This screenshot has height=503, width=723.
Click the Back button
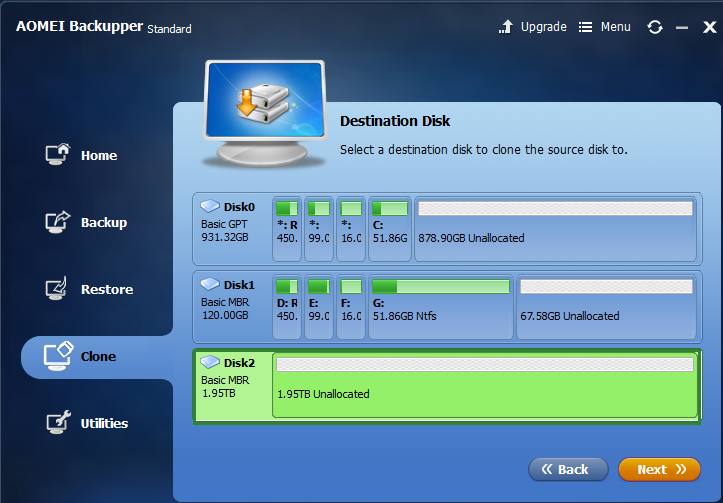tap(568, 469)
